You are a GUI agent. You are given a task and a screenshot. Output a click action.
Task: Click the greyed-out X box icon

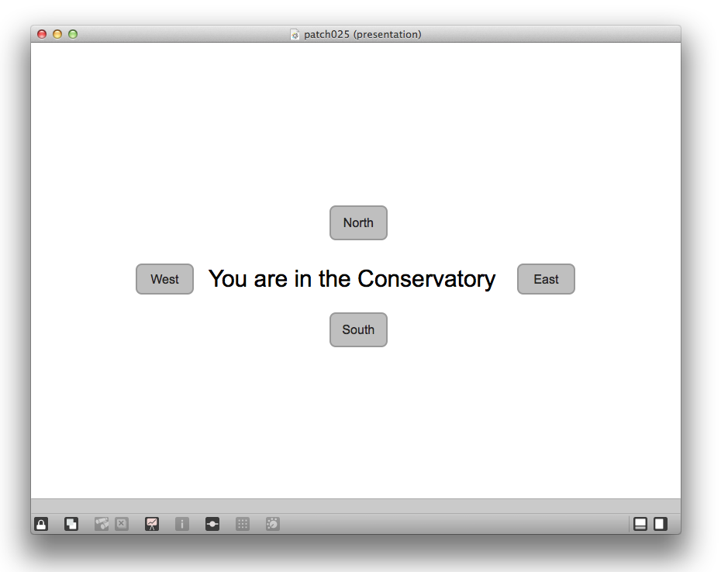tap(122, 524)
